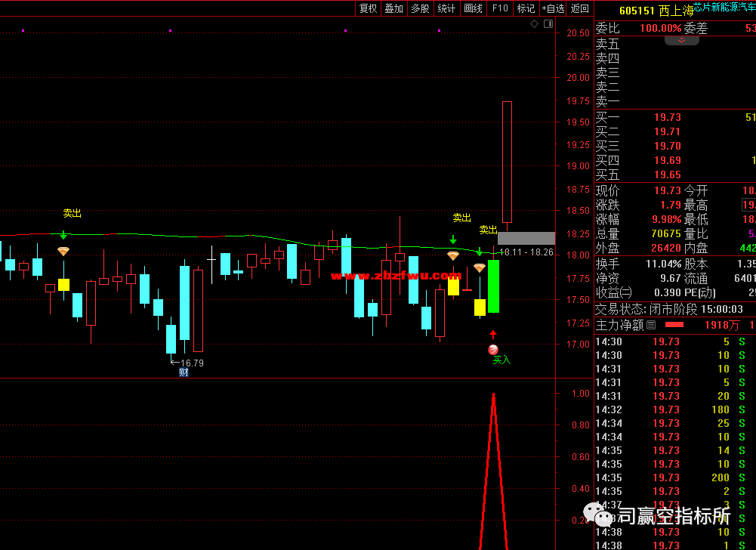756x550 pixels.
Task: Click the diamond icon above the chart
Action: click(x=534, y=23)
